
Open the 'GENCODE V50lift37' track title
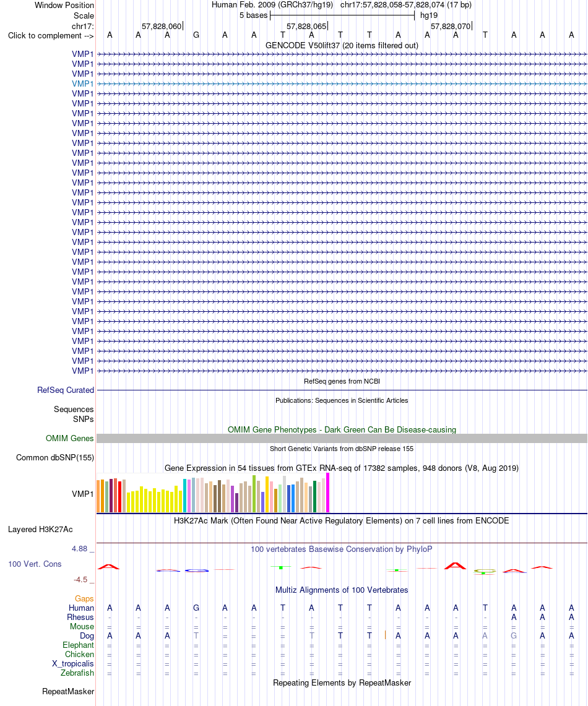click(x=342, y=45)
